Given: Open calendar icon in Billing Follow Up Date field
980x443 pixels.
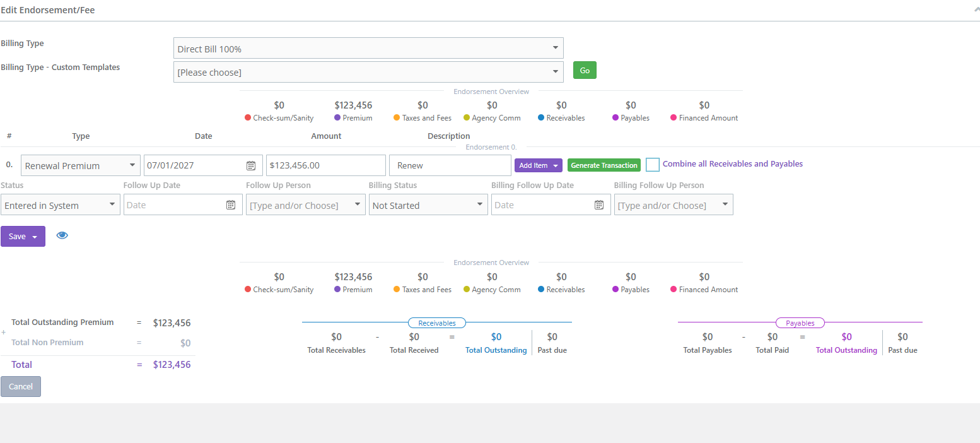Looking at the screenshot, I should click(599, 204).
